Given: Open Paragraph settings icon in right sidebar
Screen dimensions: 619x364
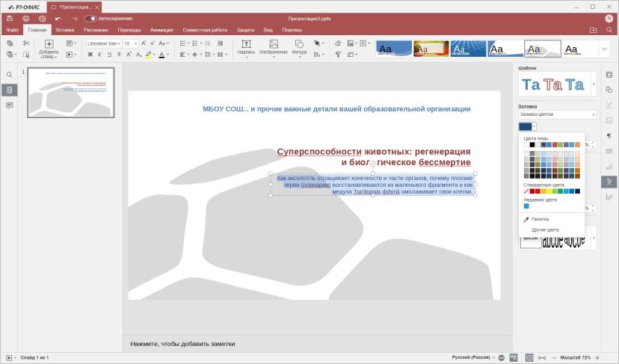Looking at the screenshot, I should pyautogui.click(x=609, y=136).
